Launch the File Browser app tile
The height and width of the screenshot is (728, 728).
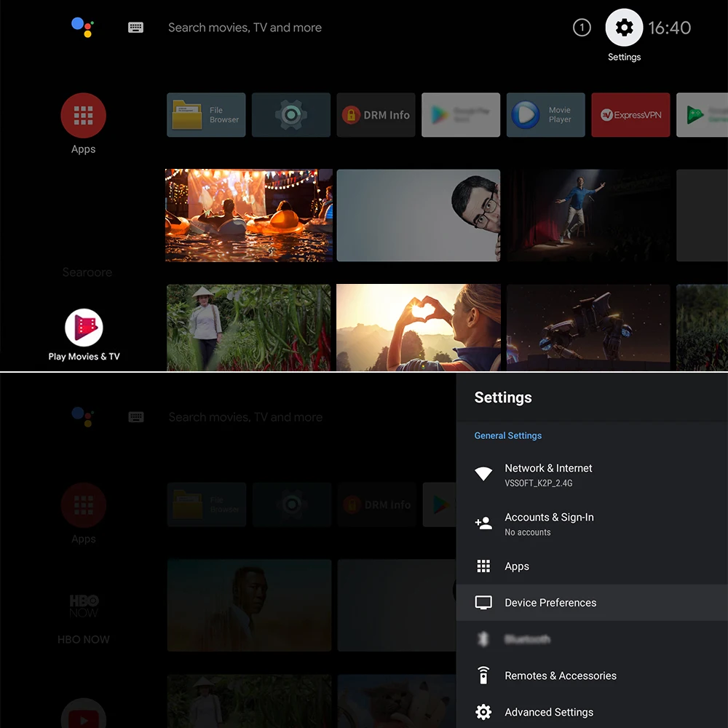(206, 115)
